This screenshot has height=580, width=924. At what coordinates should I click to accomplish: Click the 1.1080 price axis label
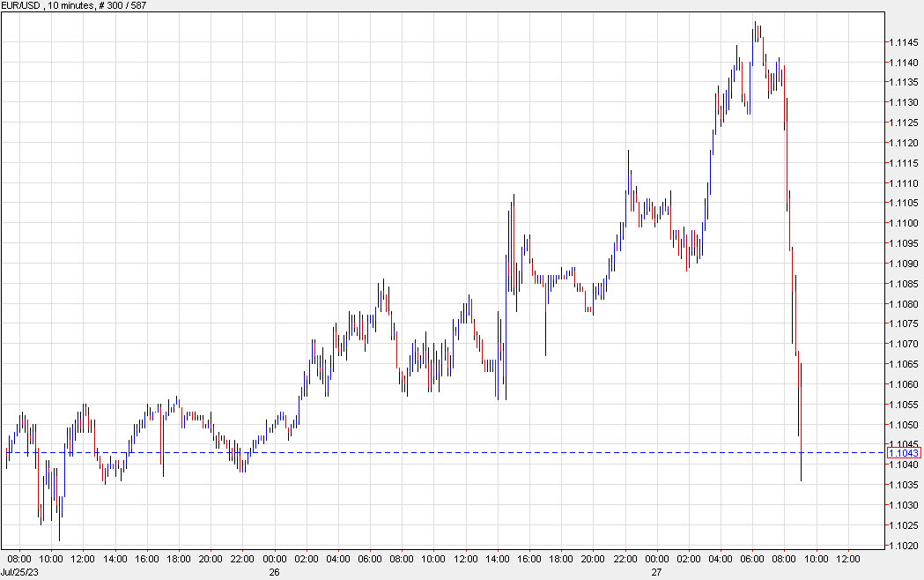[x=904, y=304]
